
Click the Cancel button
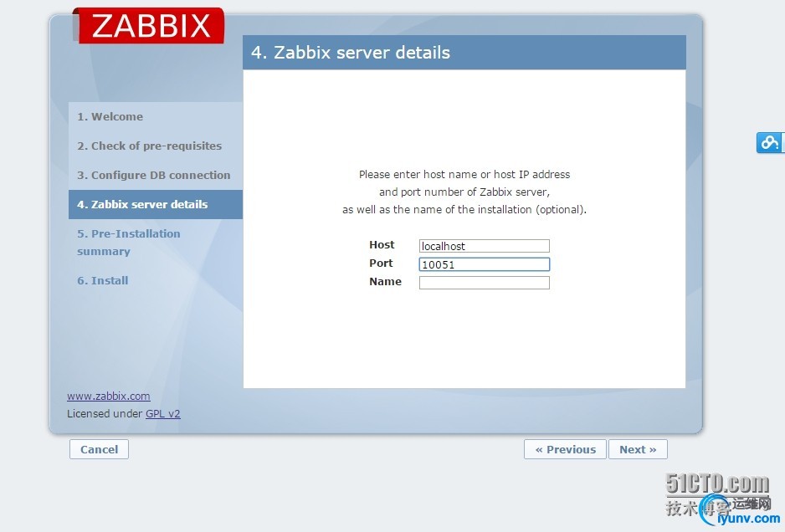(x=99, y=449)
